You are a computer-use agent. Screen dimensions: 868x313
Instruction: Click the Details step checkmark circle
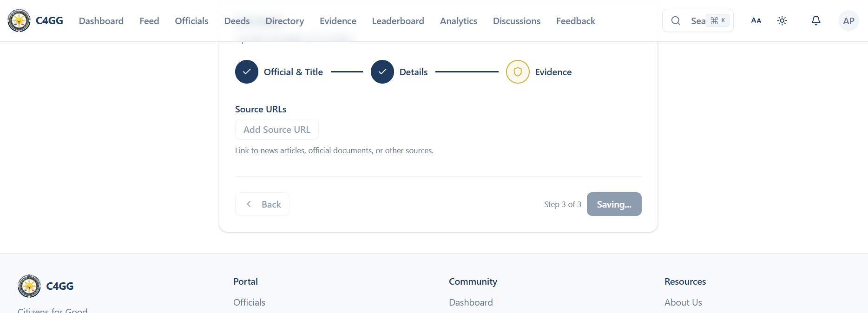tap(382, 72)
